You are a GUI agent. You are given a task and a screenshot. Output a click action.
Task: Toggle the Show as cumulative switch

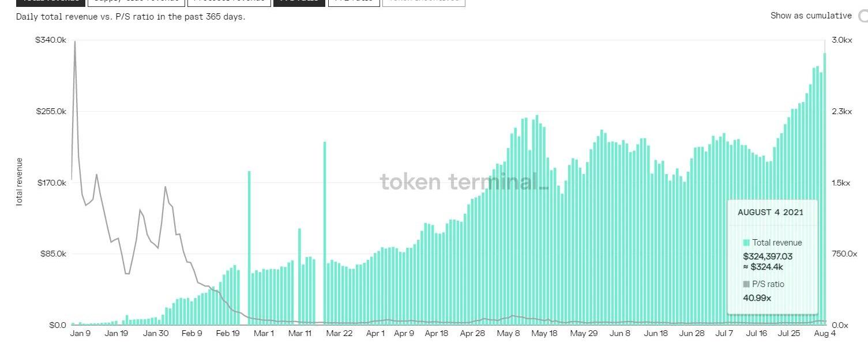click(x=863, y=16)
